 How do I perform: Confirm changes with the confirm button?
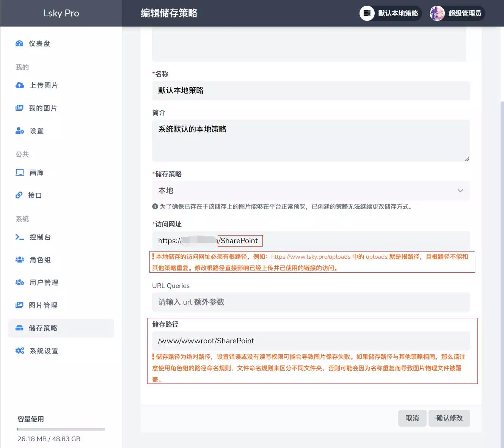pyautogui.click(x=449, y=418)
